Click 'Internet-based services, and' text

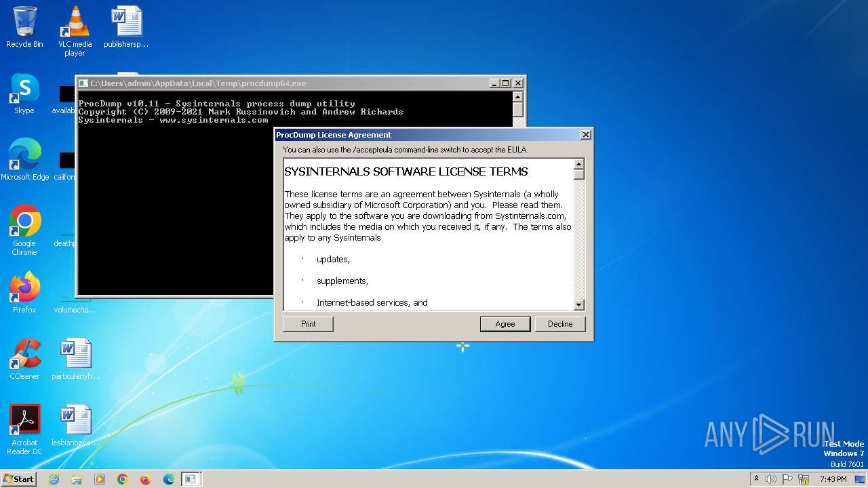[x=372, y=303]
